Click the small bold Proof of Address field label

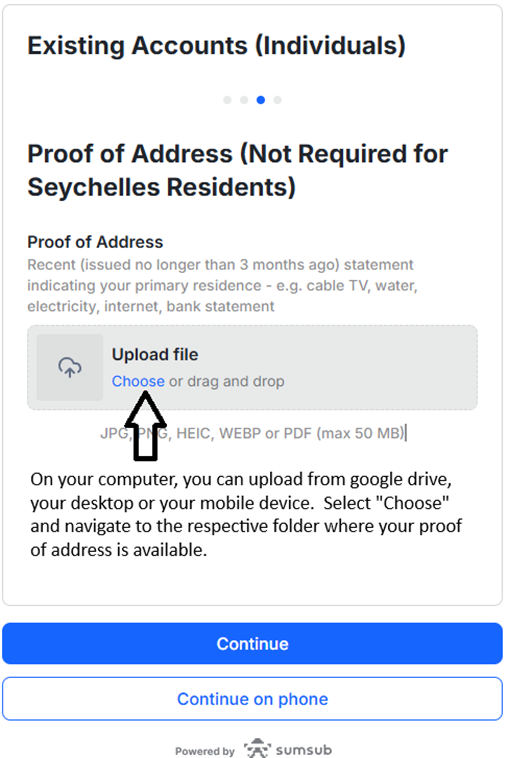click(95, 242)
